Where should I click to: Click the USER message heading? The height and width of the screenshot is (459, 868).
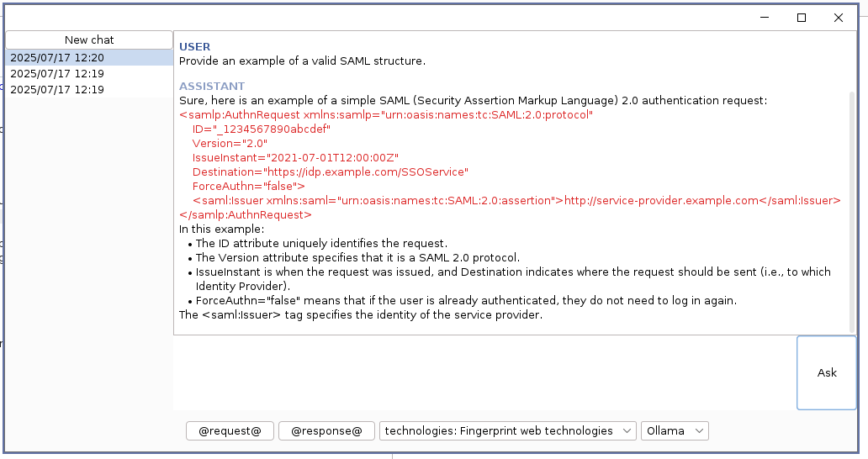195,47
